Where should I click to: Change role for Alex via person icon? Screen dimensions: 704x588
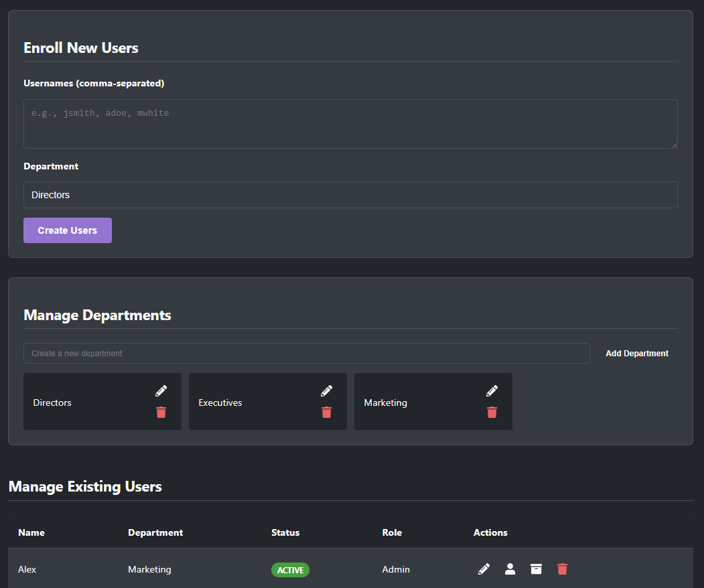510,569
